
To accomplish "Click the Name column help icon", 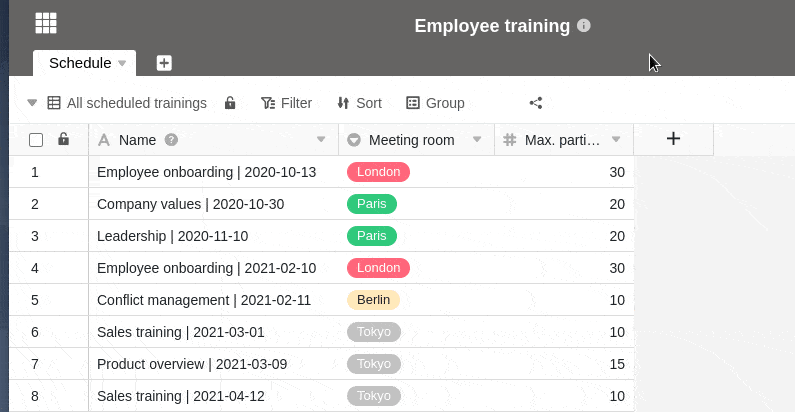I will pos(171,140).
